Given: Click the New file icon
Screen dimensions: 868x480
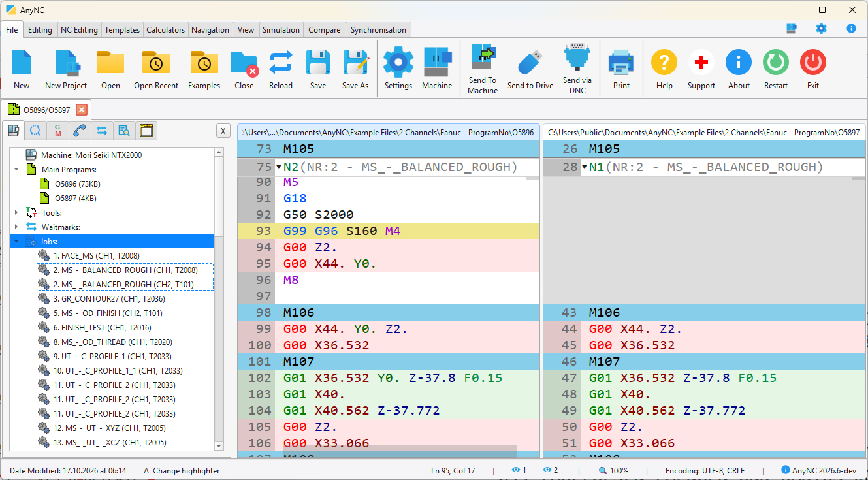Looking at the screenshot, I should pyautogui.click(x=22, y=63).
